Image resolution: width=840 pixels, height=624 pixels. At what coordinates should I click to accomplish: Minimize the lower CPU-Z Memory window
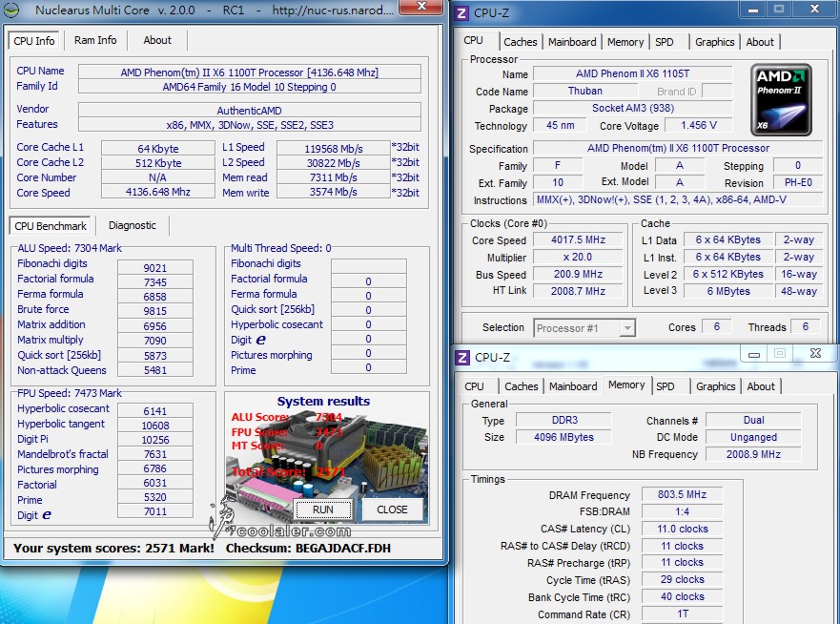click(754, 354)
